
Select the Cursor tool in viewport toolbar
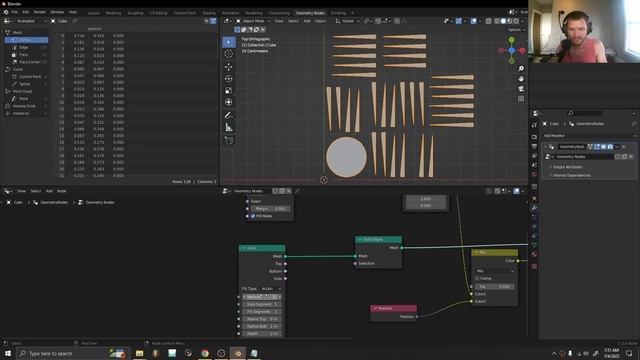click(x=229, y=54)
